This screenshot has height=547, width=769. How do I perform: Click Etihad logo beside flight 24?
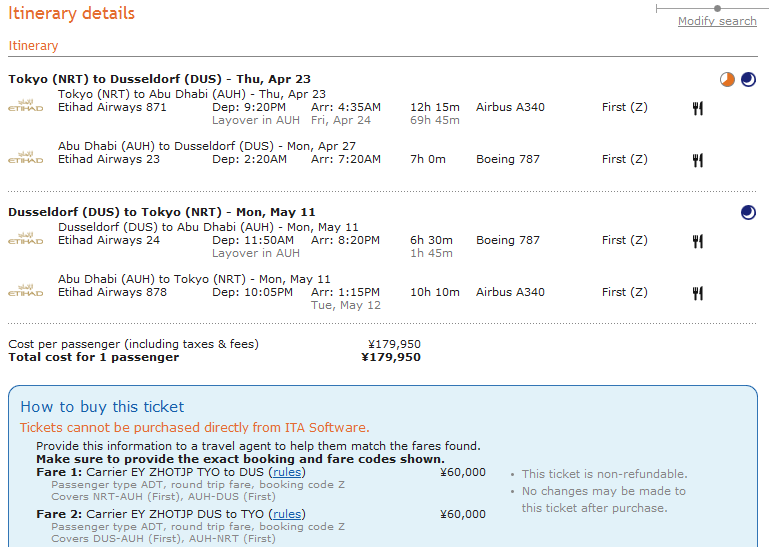26,238
